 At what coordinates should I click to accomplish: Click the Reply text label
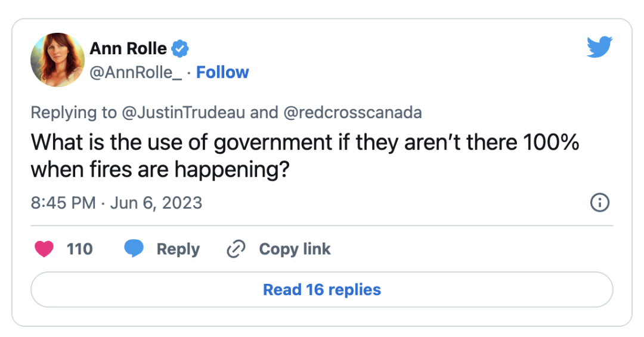178,249
